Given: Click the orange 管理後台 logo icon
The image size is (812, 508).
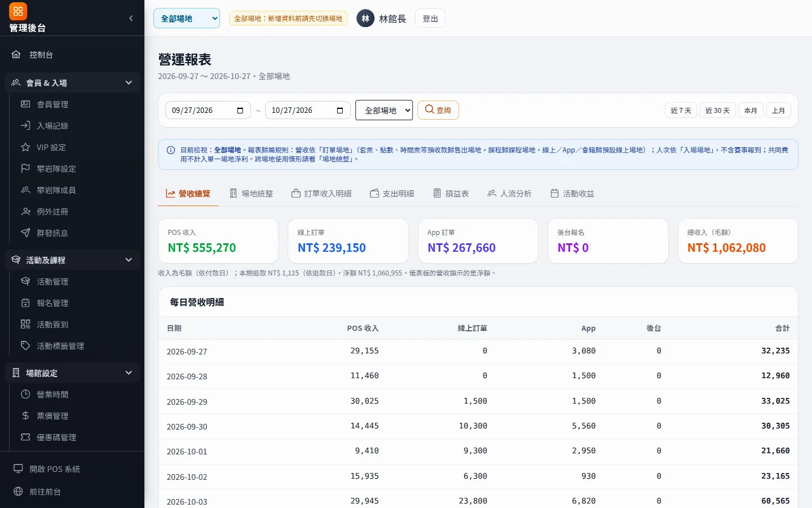Looking at the screenshot, I should coord(18,11).
